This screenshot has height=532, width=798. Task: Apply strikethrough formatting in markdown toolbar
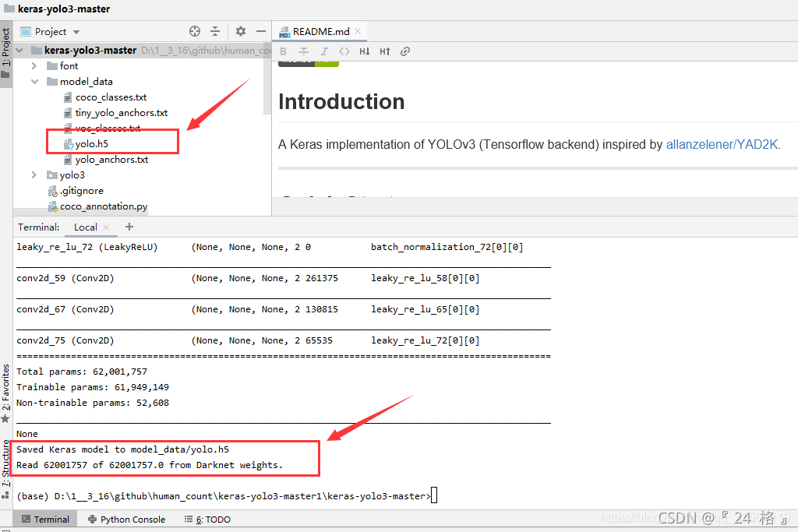click(x=304, y=51)
